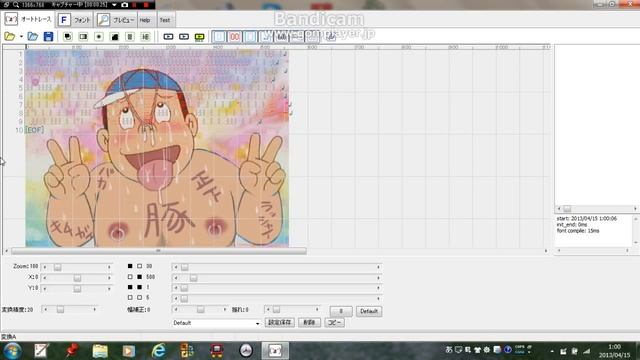This screenshot has height=360, width=640.
Task: Click the first black play-frame icon
Action: point(168,37)
